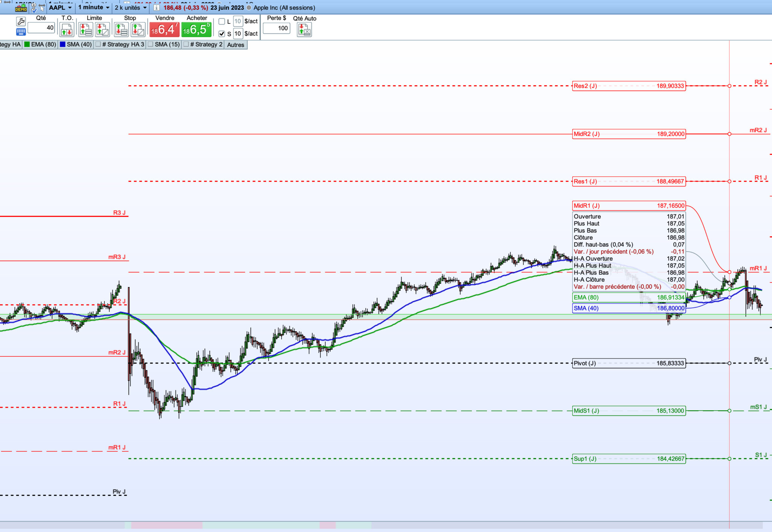Click the second Stop order icon
The width and height of the screenshot is (772, 532).
coord(138,29)
